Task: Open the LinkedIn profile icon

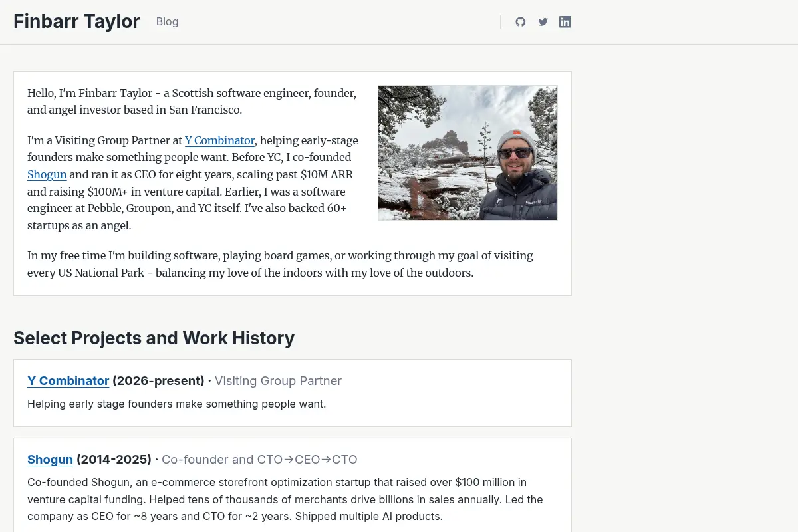Action: 565,22
